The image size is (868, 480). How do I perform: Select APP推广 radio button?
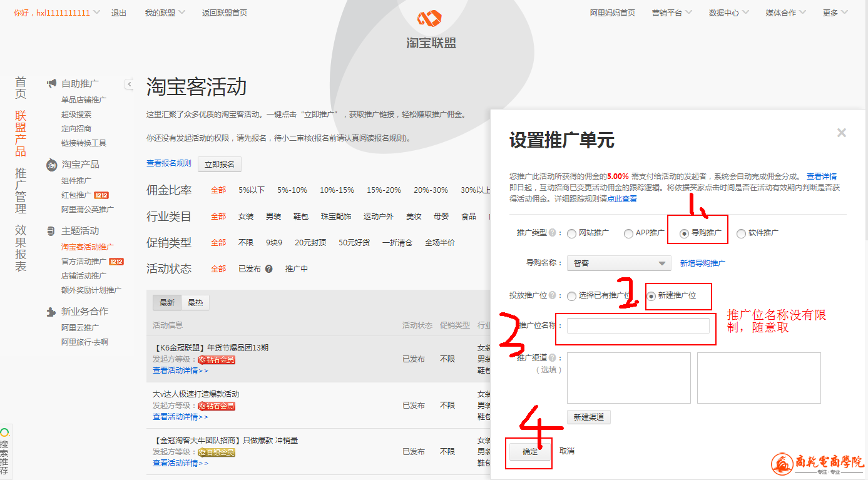(x=628, y=233)
